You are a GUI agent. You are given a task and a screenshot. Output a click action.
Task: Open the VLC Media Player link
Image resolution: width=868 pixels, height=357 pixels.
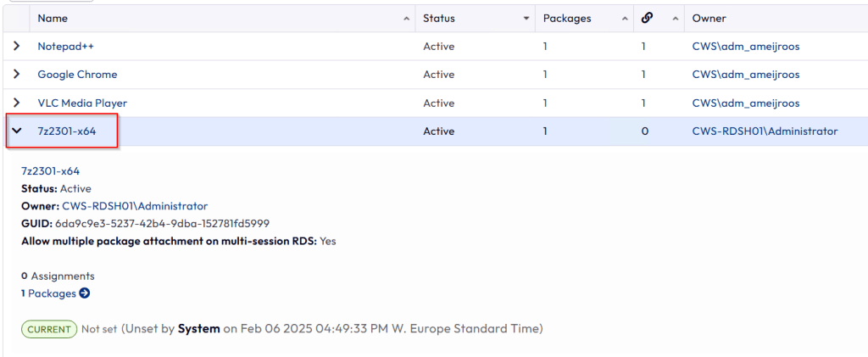[82, 103]
